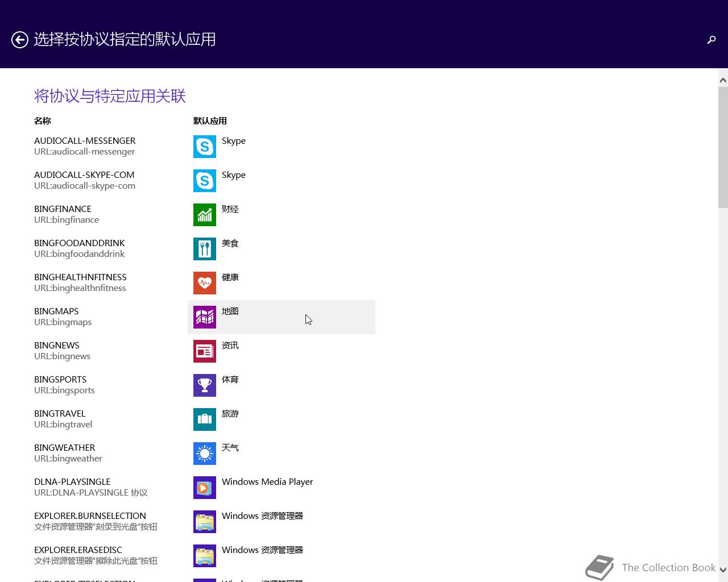
Task: Select the 美食 food app icon
Action: 205,249
